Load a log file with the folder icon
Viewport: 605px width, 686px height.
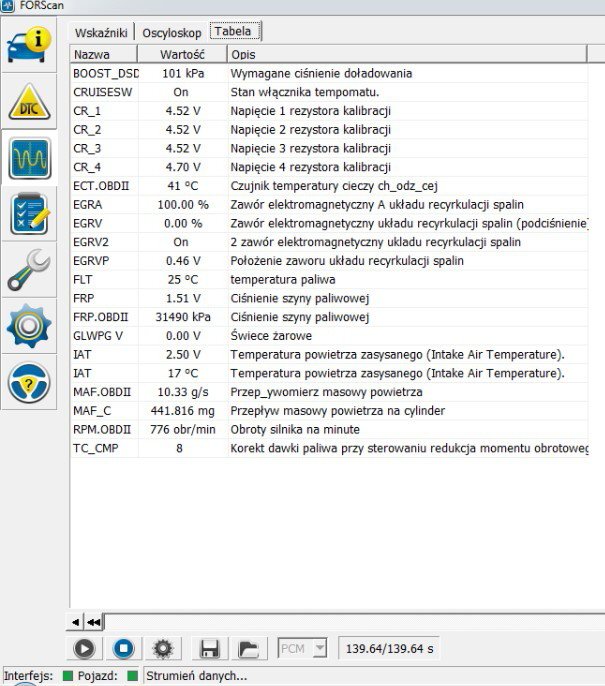click(248, 648)
